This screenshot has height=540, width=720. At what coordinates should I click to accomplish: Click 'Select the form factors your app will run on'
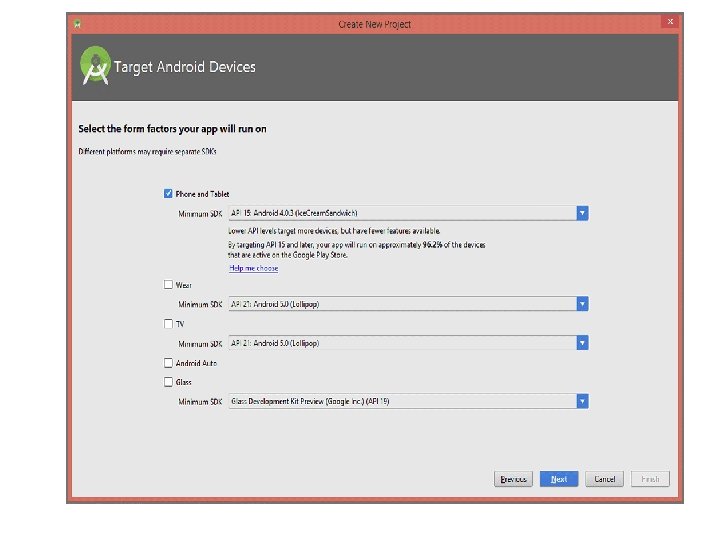click(x=172, y=129)
